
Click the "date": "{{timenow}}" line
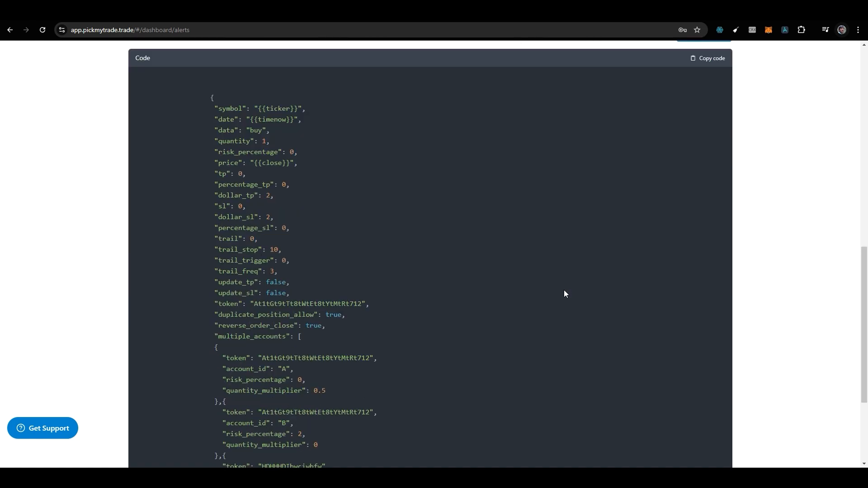(x=258, y=120)
